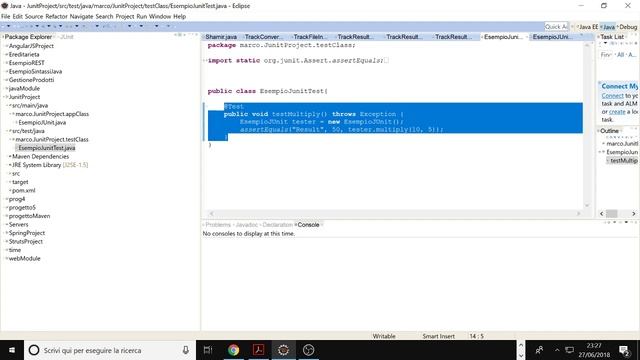Click the Smart Insert status entry

tap(438, 336)
